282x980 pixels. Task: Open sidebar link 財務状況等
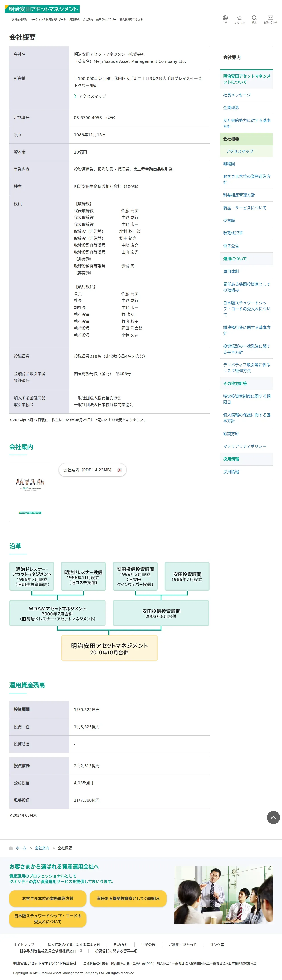tap(246, 233)
